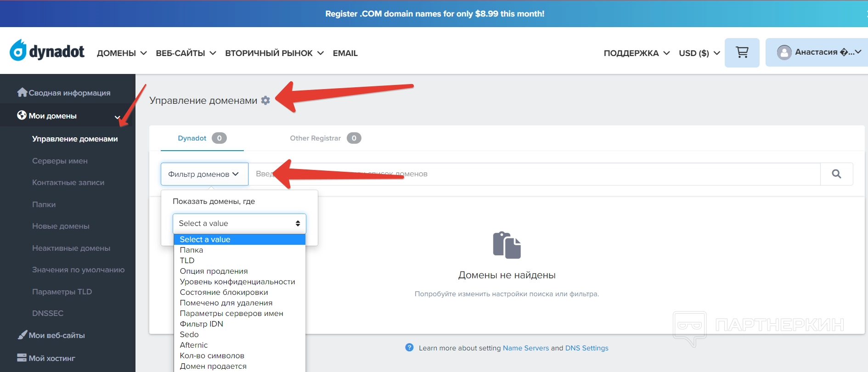Follow the Name Servers link
This screenshot has width=868, height=372.
(526, 348)
